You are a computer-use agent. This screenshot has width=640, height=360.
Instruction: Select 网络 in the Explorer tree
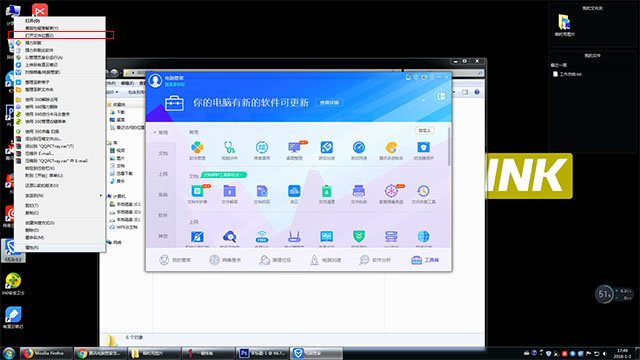[114, 242]
